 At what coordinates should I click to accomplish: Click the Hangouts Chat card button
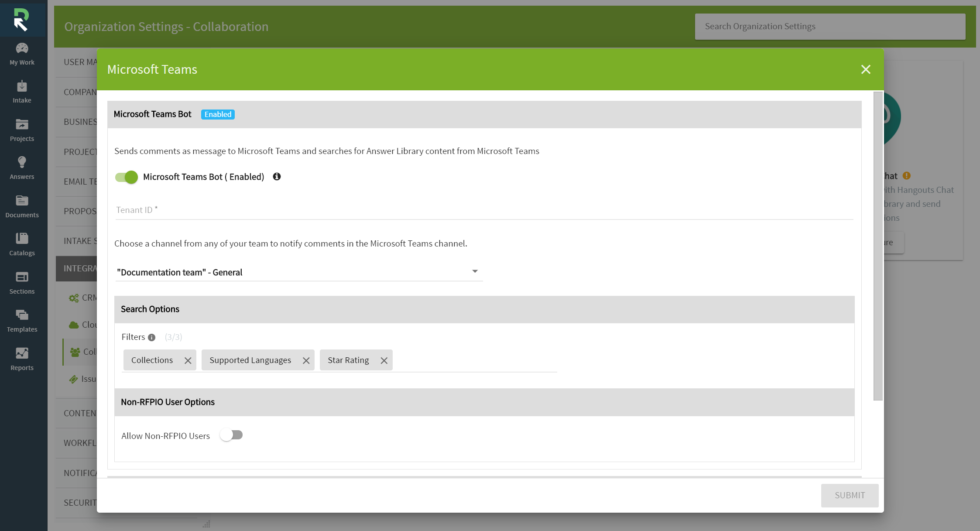point(894,242)
